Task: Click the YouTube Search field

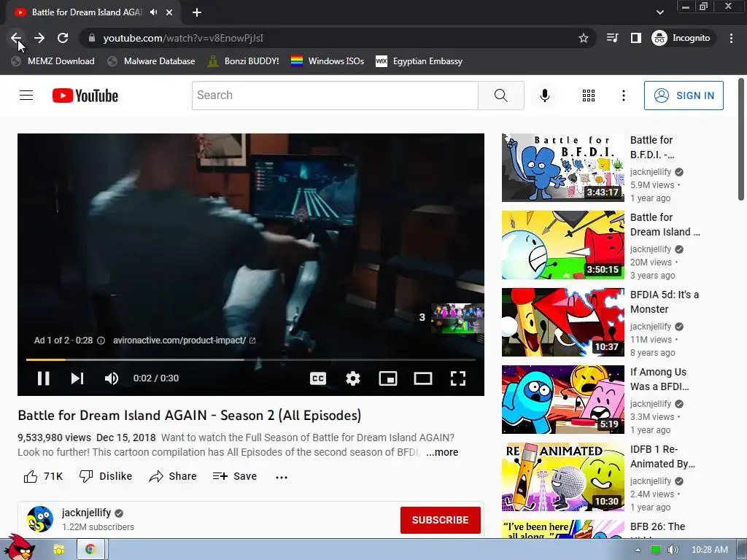Action: (335, 96)
